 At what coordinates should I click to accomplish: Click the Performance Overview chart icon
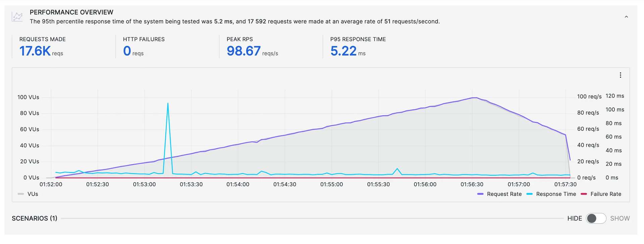pos(17,16)
